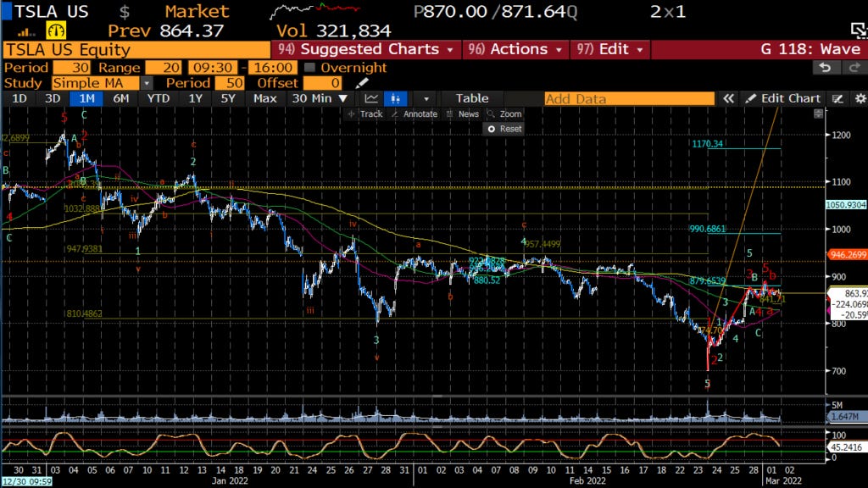Click the 880.52 level label

(x=487, y=280)
